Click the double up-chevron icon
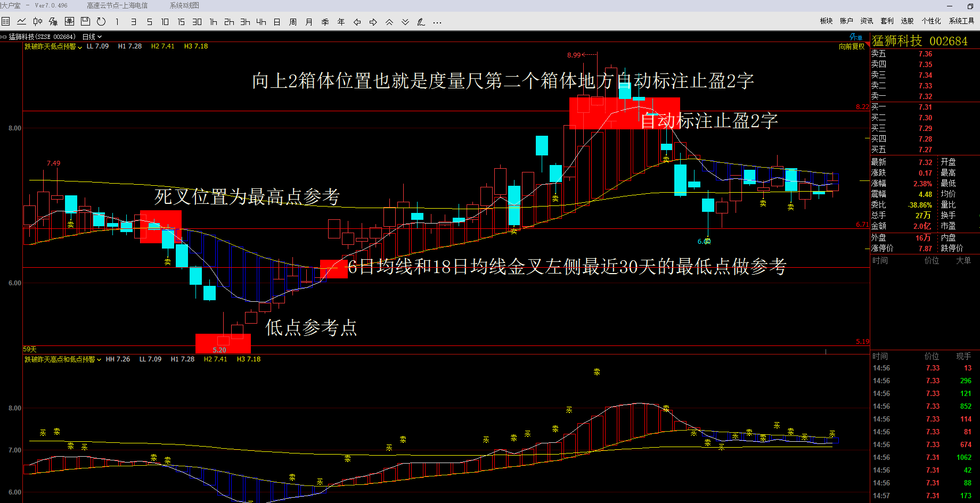Screen dimensions: 980x503 point(389,22)
